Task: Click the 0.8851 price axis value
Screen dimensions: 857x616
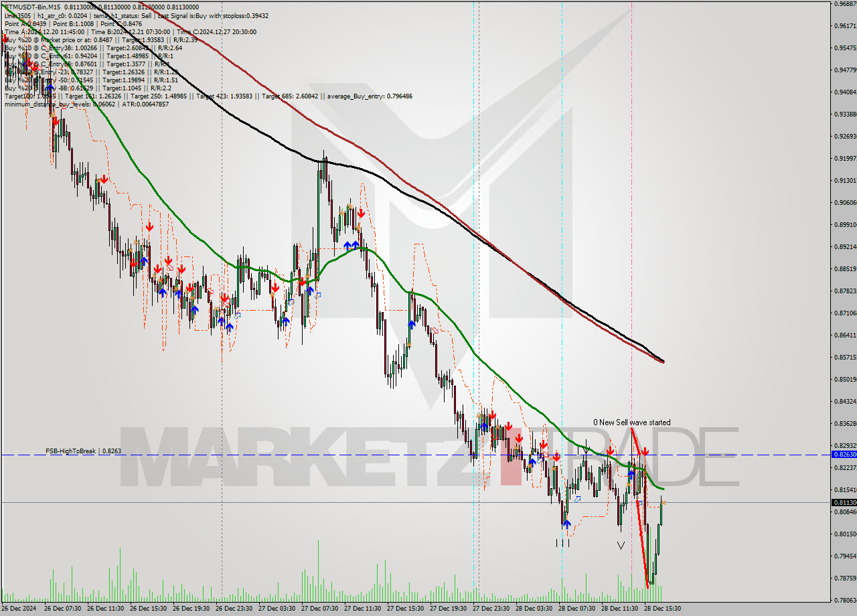Action: tap(844, 268)
